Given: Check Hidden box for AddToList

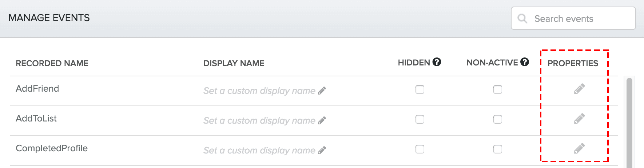Looking at the screenshot, I should coord(420,119).
